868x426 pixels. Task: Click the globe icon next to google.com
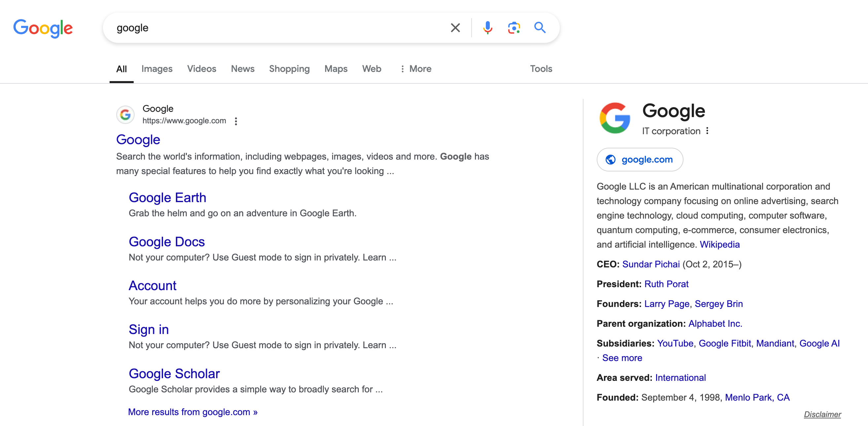tap(610, 160)
